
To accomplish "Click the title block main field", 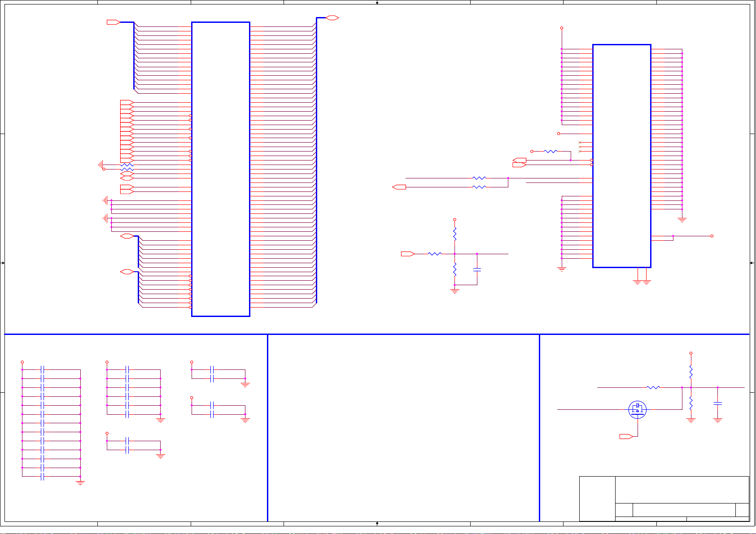I will 682,490.
